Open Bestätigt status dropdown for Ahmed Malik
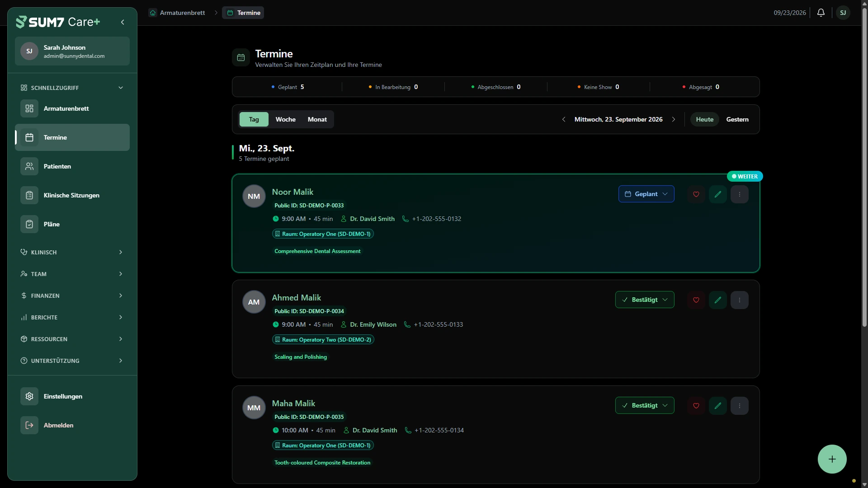Viewport: 868px width, 488px height. (x=645, y=300)
